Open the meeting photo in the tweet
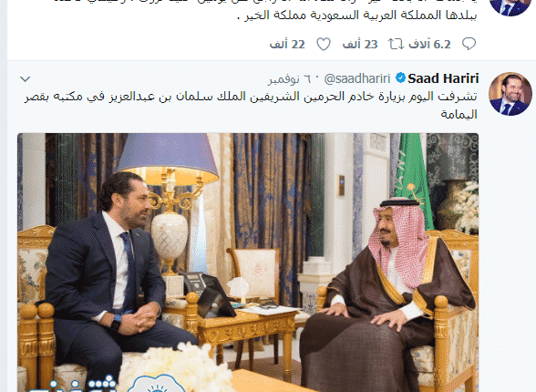The width and height of the screenshot is (536, 392). (x=248, y=263)
